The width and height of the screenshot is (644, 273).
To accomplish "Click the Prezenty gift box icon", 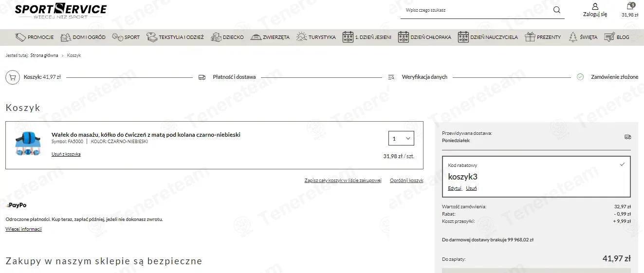I will point(530,37).
